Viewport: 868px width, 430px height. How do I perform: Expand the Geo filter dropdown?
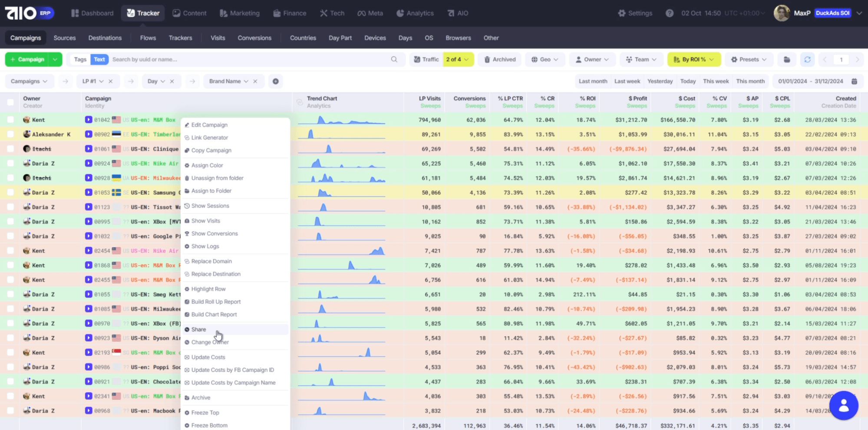(545, 59)
